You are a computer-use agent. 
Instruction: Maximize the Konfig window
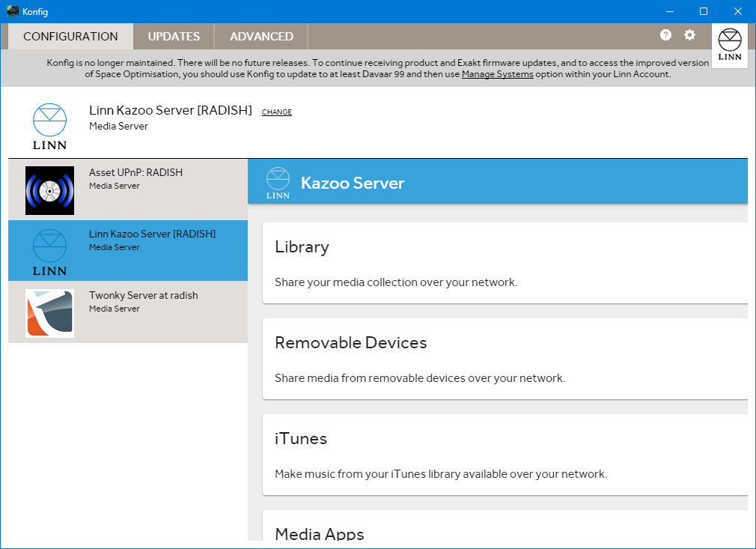[704, 11]
